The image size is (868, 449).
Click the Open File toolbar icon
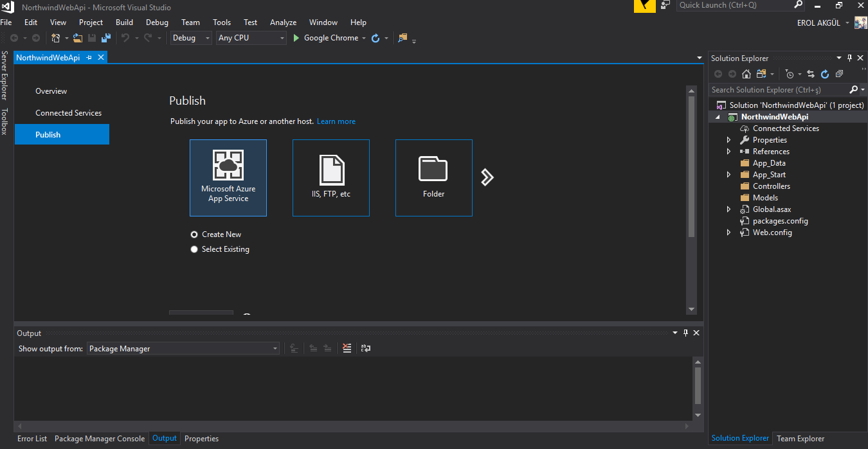point(78,39)
